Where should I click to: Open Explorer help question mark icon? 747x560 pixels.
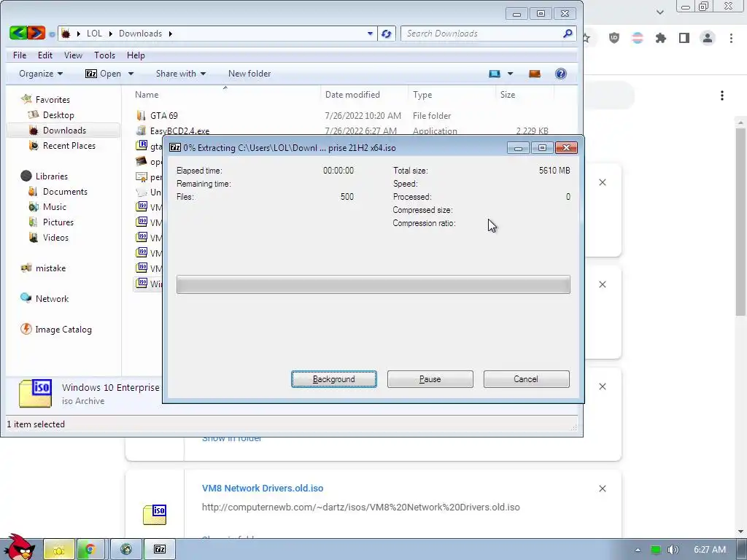(561, 74)
